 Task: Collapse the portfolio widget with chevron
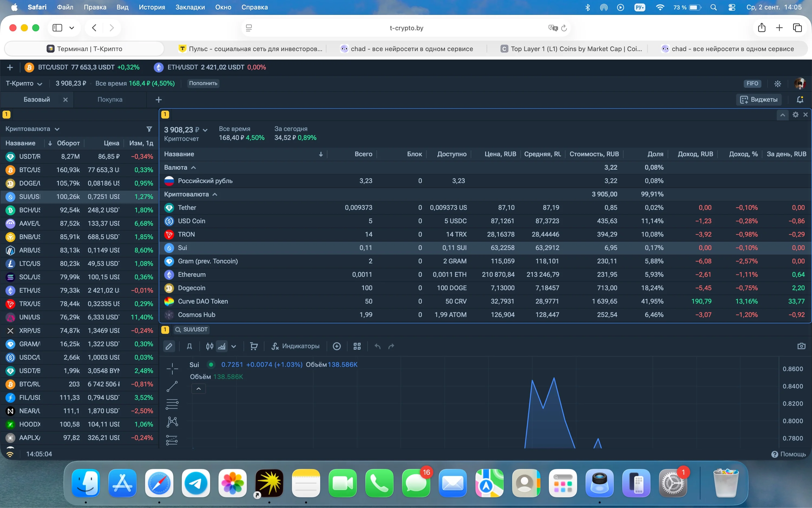tap(782, 115)
